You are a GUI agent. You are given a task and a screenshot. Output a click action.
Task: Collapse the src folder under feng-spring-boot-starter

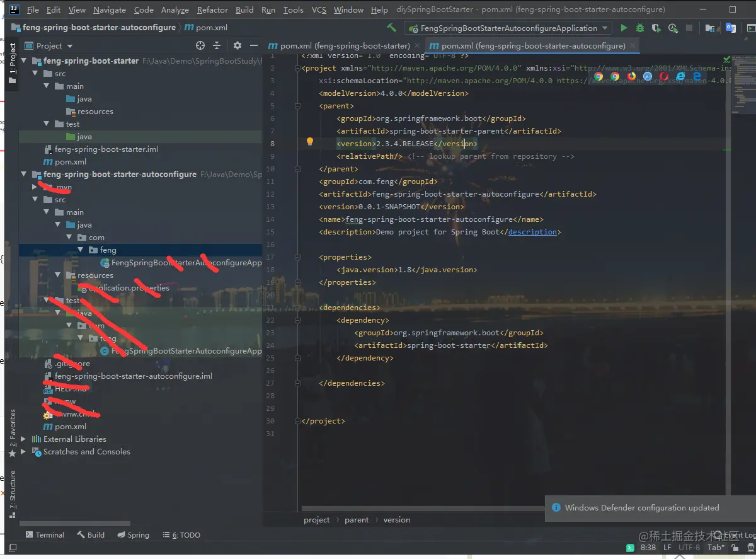point(35,74)
